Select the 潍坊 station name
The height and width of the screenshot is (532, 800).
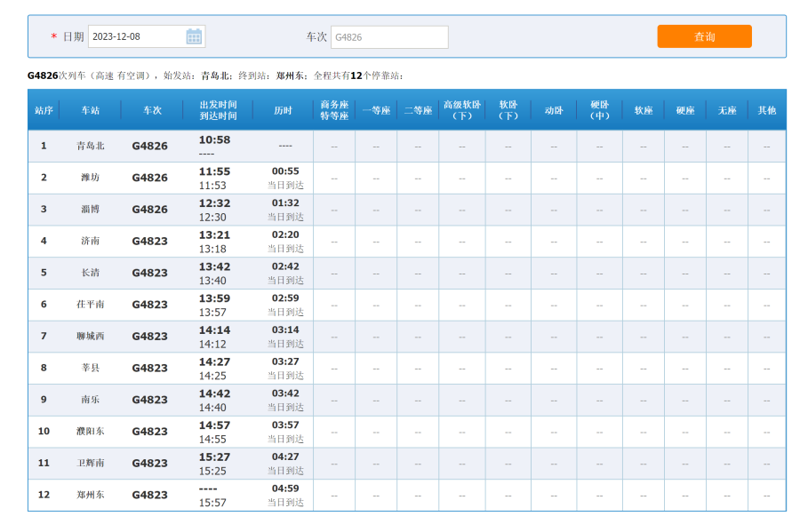click(91, 178)
